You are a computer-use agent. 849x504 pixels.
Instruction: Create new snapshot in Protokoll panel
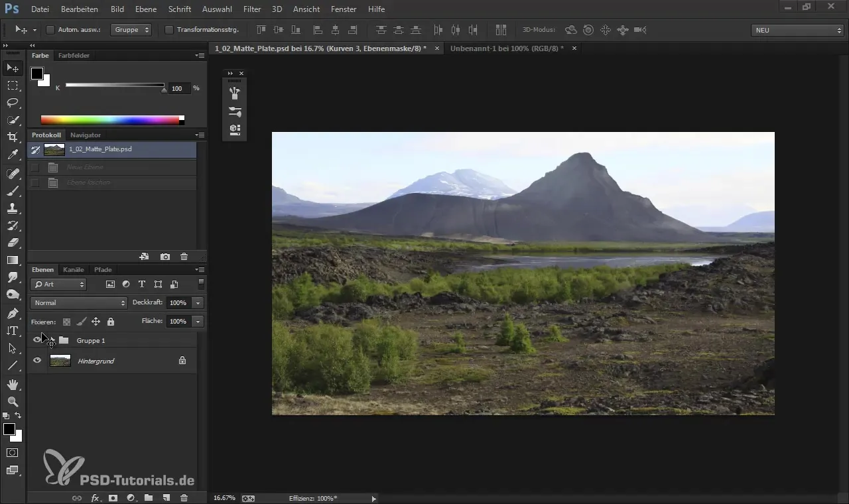pyautogui.click(x=165, y=257)
